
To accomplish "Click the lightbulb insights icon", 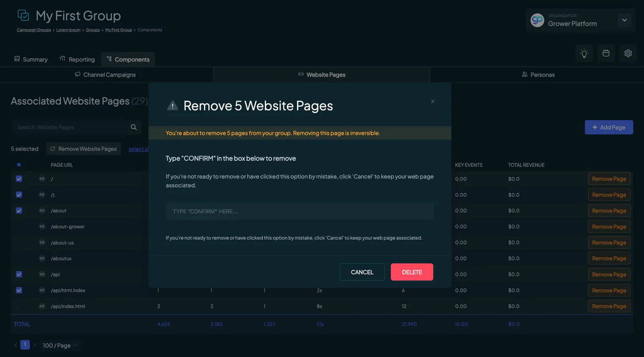I will click(584, 53).
